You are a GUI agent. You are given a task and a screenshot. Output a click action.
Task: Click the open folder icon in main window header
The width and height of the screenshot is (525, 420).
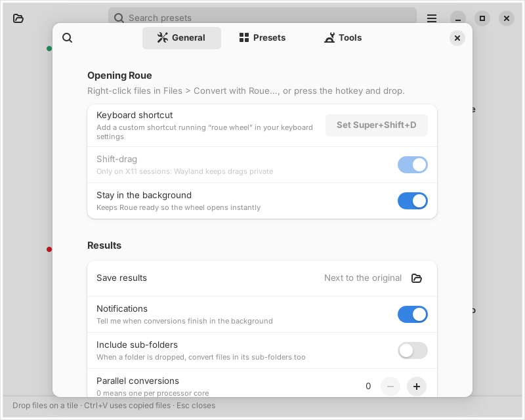(x=18, y=18)
